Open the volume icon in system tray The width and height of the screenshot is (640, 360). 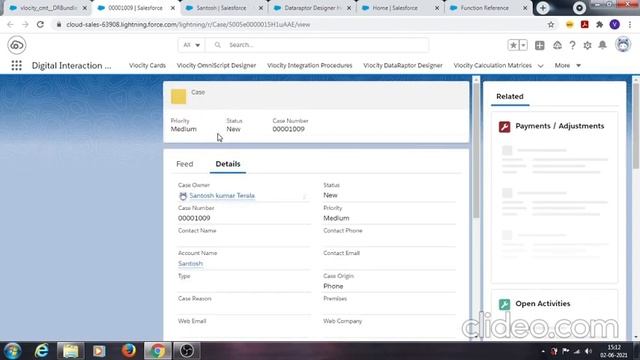tap(588, 351)
